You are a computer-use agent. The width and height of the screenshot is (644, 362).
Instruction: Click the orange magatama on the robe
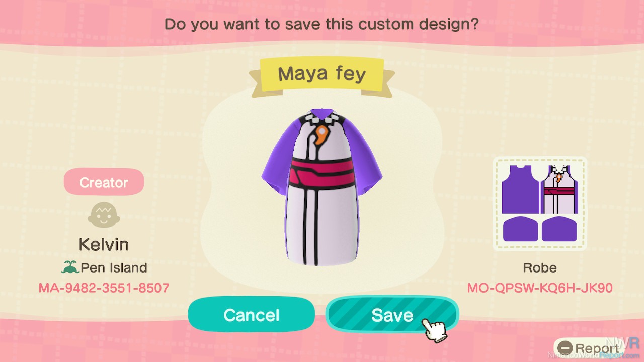pyautogui.click(x=320, y=136)
